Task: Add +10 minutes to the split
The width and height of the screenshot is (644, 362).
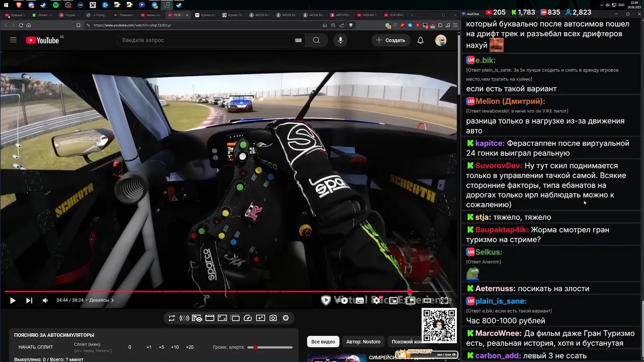Action: [x=175, y=347]
